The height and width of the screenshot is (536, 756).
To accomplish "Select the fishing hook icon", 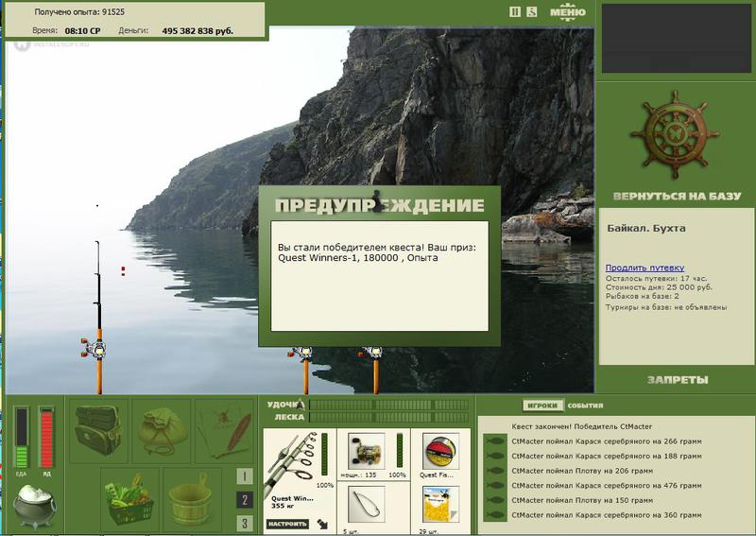I will click(x=366, y=505).
